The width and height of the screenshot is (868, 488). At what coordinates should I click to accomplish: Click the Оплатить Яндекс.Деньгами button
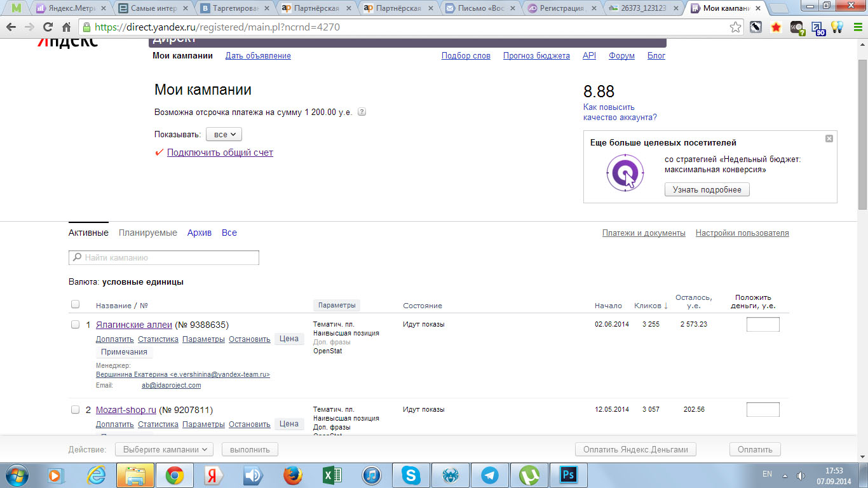(x=635, y=449)
